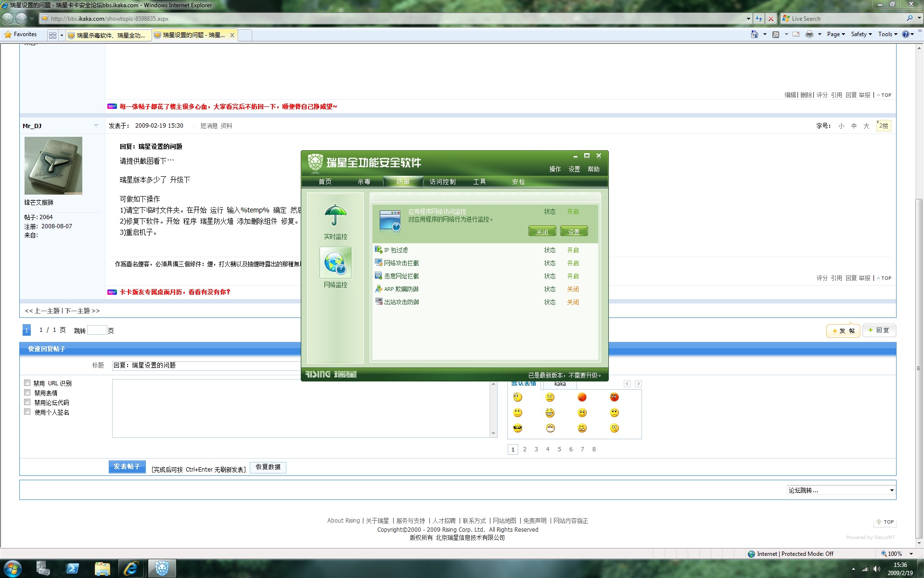The image size is (924, 578).
Task: Open 实时监控 umbrella icon in Rising sidebar
Action: (335, 216)
